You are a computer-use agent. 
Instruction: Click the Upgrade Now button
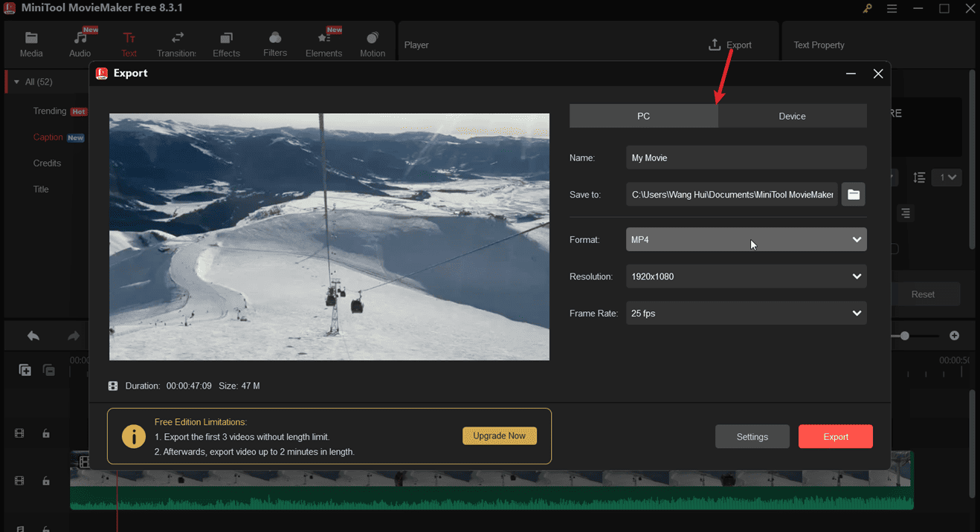499,435
